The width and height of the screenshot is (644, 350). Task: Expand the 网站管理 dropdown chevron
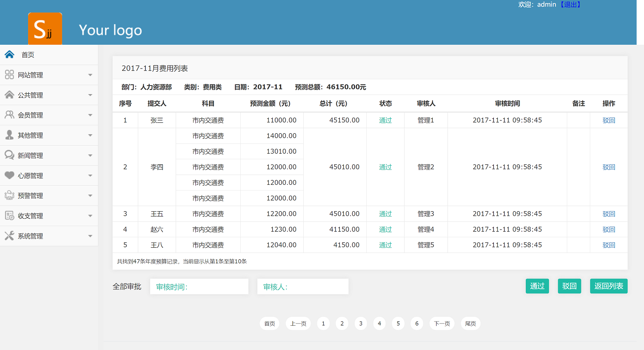coord(90,75)
